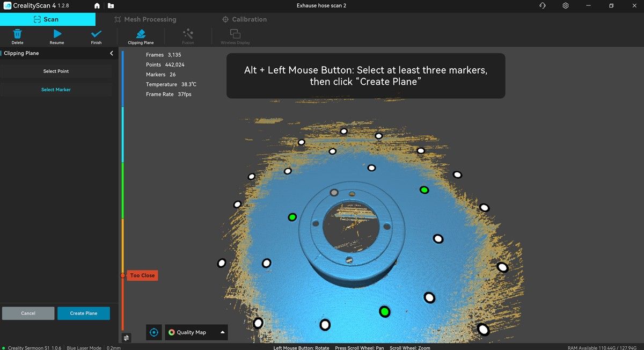This screenshot has height=350, width=644.
Task: Click the Finish checkmark icon
Action: [x=96, y=34]
